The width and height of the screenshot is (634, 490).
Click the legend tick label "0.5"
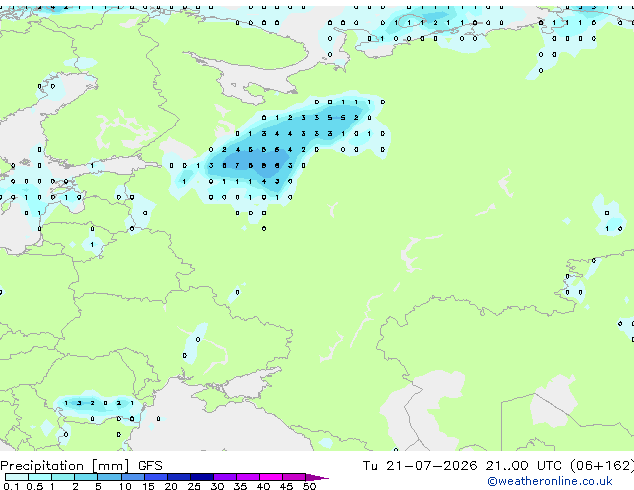point(35,486)
